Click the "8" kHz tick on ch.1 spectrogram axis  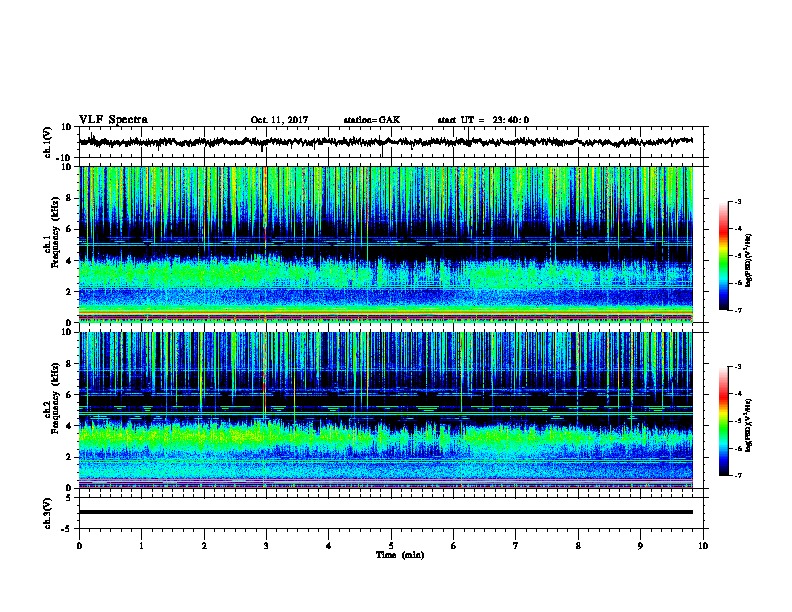69,198
